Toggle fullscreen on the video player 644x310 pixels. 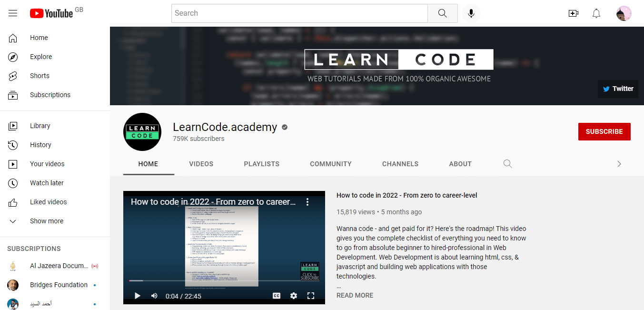click(311, 296)
